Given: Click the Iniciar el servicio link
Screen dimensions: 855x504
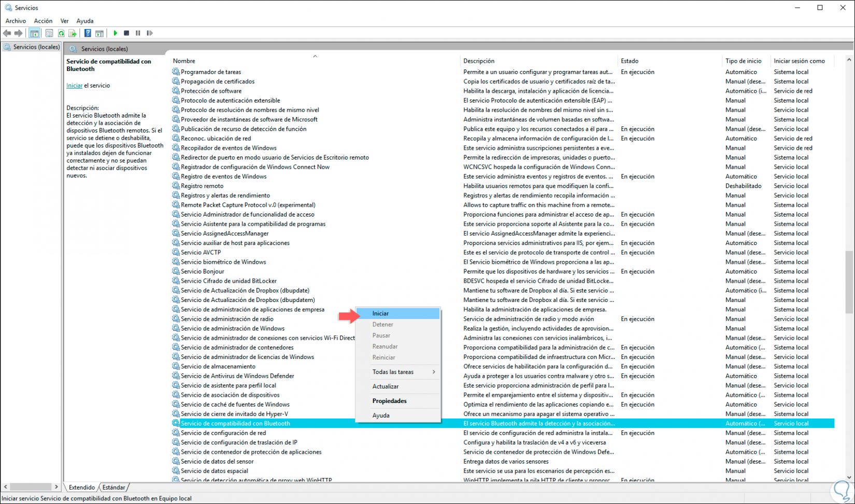Looking at the screenshot, I should (x=74, y=85).
